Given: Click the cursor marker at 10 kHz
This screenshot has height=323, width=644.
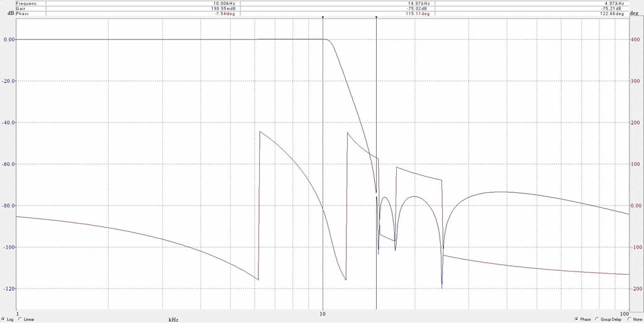Looking at the screenshot, I should 323,17.
